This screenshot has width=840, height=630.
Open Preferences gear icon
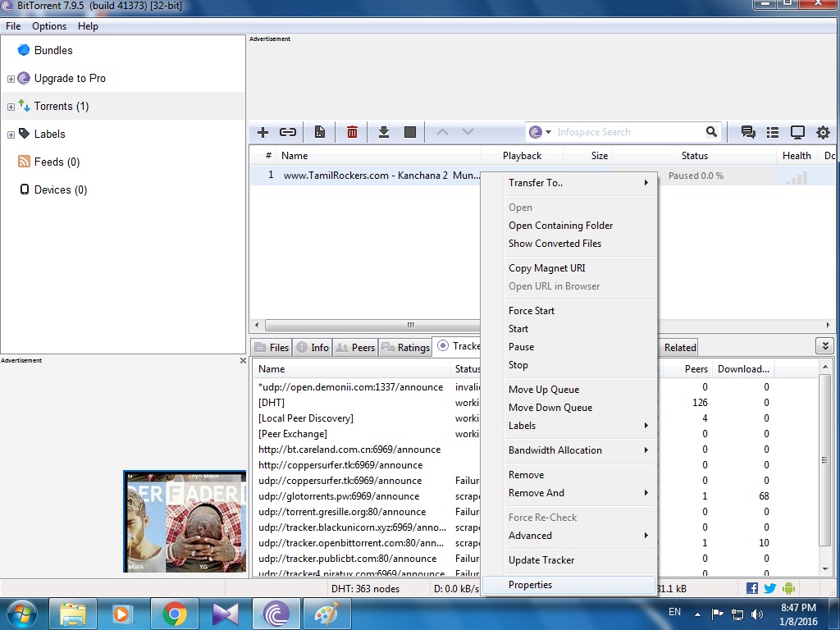tap(823, 132)
